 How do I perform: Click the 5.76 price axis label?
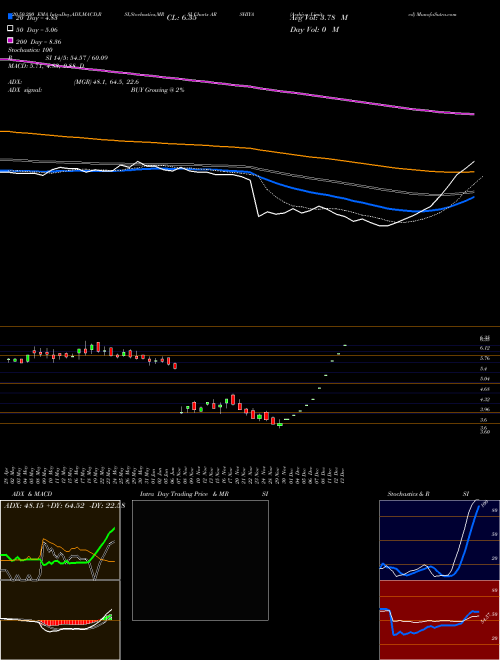(x=485, y=358)
